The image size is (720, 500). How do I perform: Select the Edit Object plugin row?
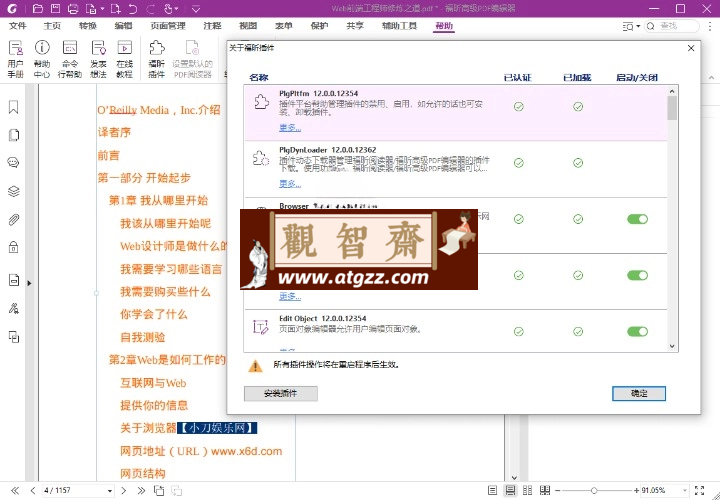[456, 331]
